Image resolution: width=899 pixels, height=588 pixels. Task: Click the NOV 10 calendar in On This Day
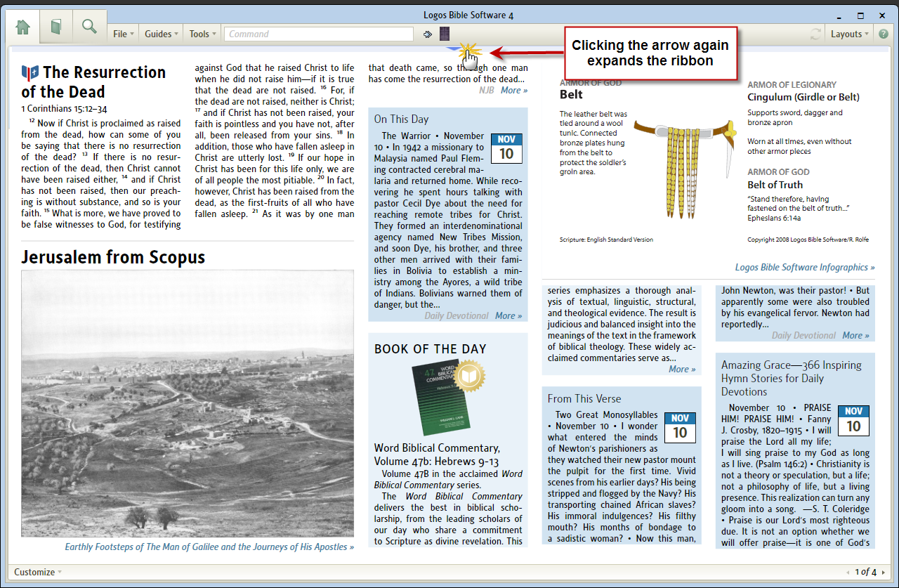506,148
